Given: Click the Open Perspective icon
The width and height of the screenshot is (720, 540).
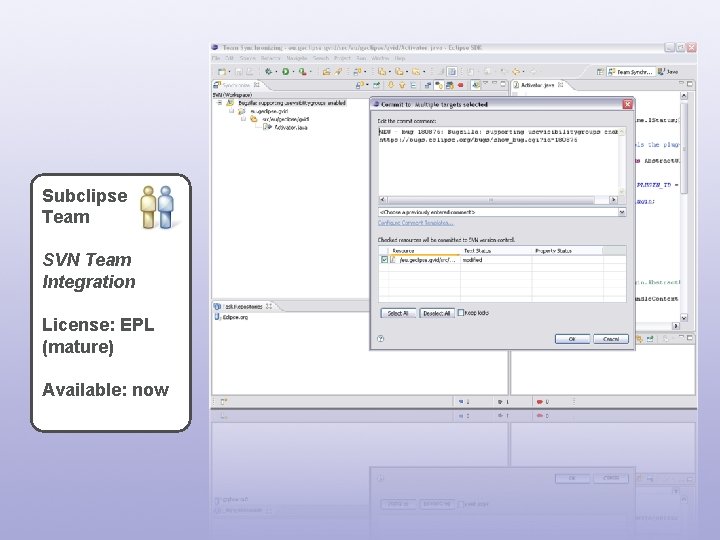Looking at the screenshot, I should tap(600, 72).
